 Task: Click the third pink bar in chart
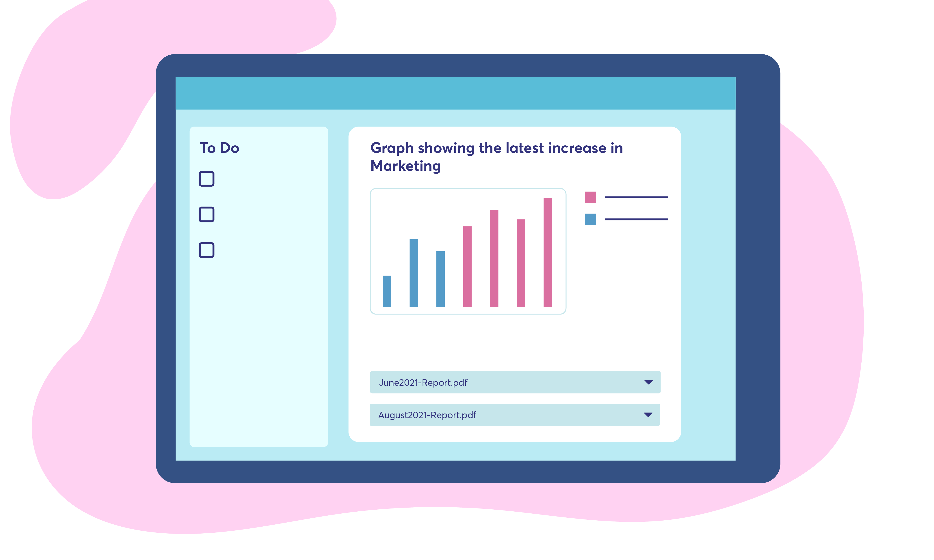point(521,263)
